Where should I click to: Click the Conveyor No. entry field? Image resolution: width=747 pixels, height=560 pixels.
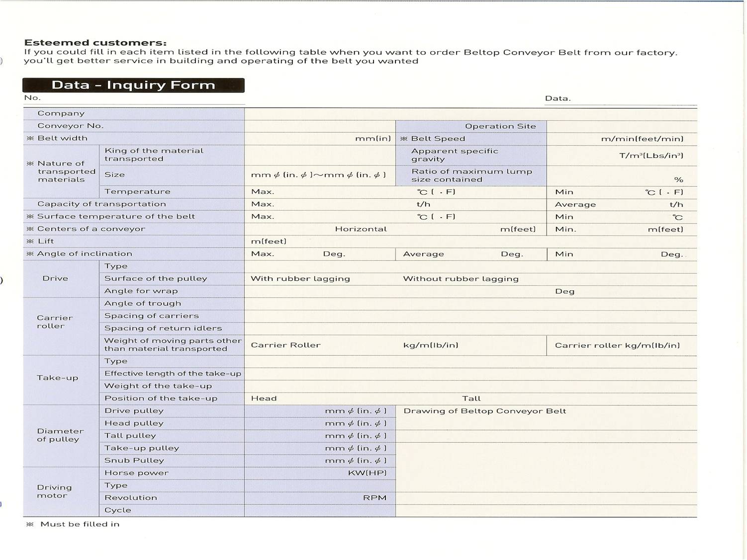point(320,126)
